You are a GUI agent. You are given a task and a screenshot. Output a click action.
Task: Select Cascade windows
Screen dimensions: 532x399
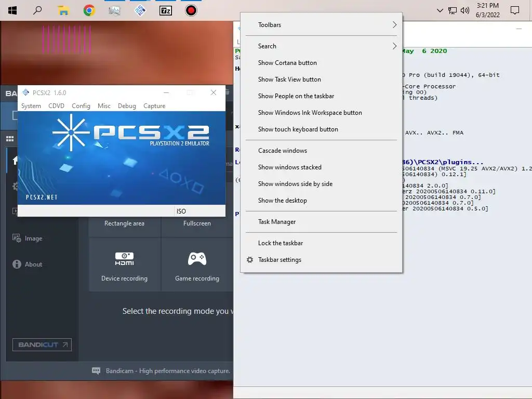pos(321,151)
